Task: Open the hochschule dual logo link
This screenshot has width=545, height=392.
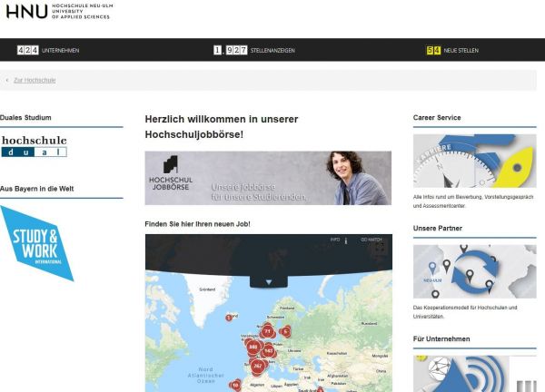Action: (x=34, y=146)
